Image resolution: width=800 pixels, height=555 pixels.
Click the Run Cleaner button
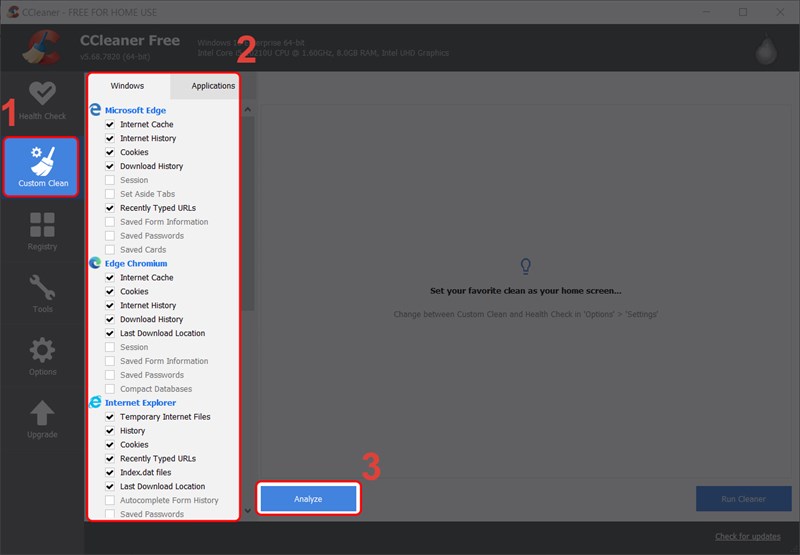coord(743,499)
